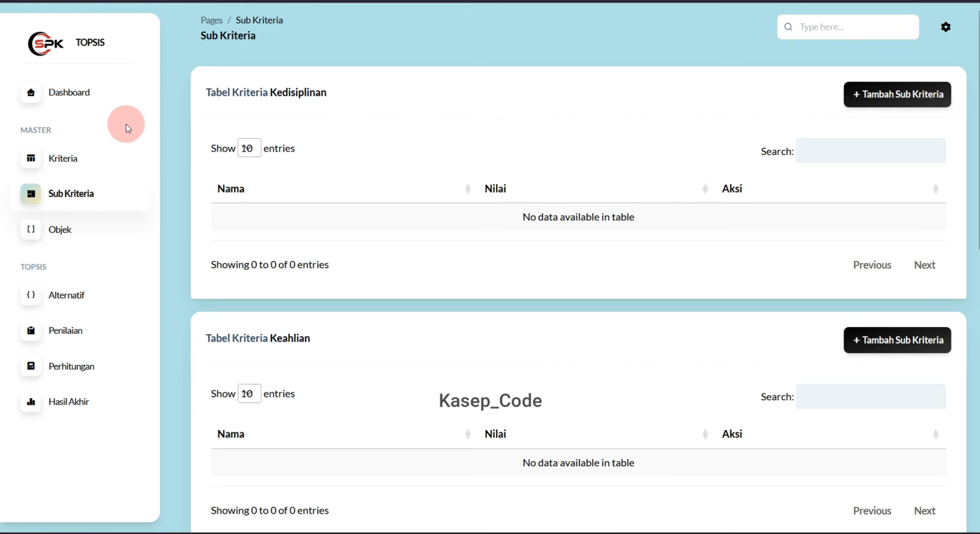
Task: Click the SPK logo in the sidebar
Action: click(x=46, y=43)
